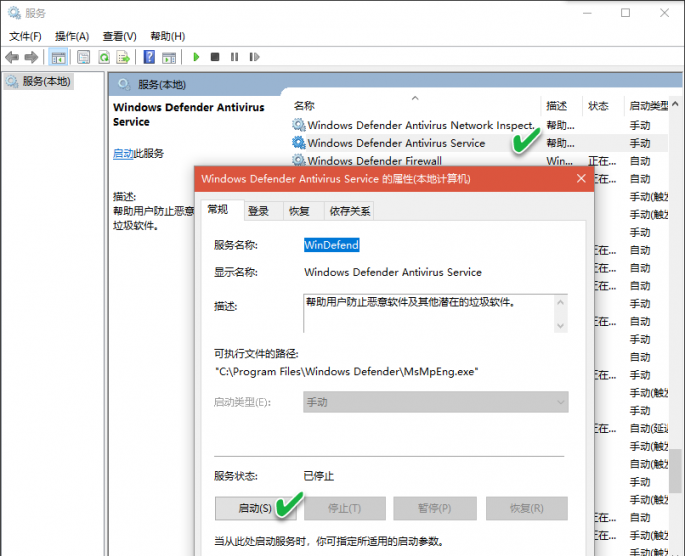Viewport: 685px width, 556px height.
Task: Click the 启动 link in left description pane
Action: [x=123, y=154]
